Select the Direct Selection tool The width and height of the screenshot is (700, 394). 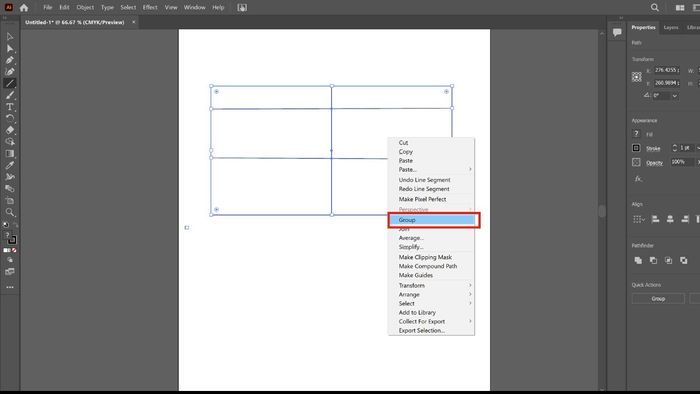pyautogui.click(x=10, y=48)
